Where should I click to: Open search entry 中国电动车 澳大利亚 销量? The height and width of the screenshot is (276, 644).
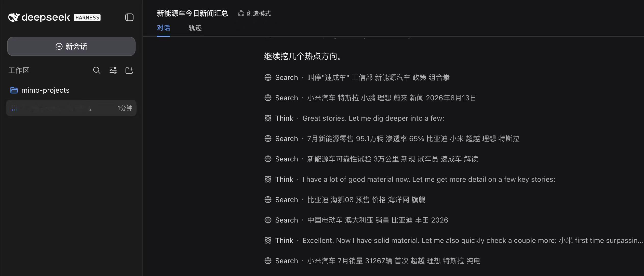[x=356, y=220]
